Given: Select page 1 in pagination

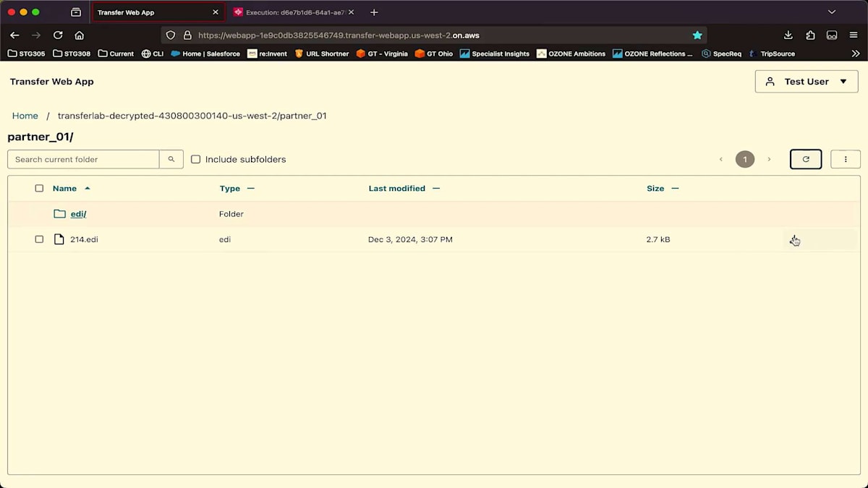Looking at the screenshot, I should pyautogui.click(x=745, y=159).
